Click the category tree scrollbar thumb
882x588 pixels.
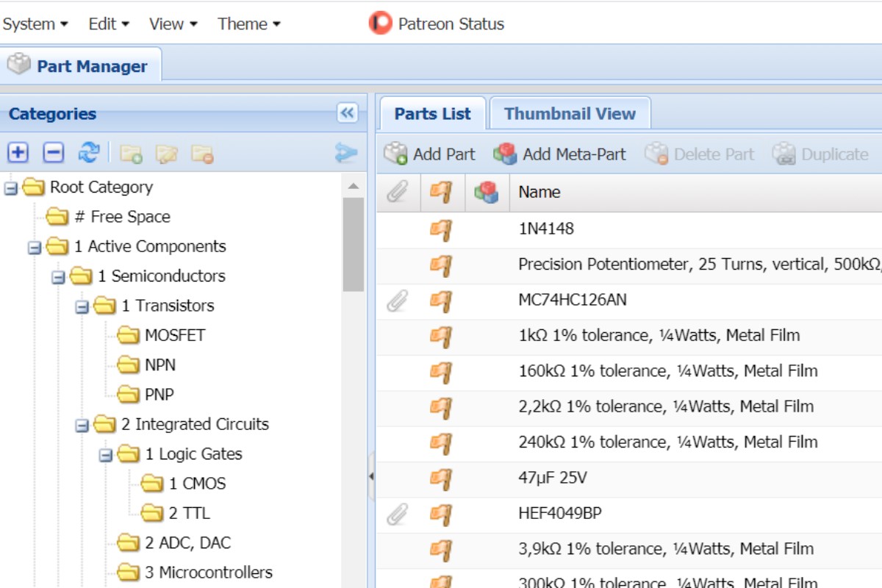[353, 244]
